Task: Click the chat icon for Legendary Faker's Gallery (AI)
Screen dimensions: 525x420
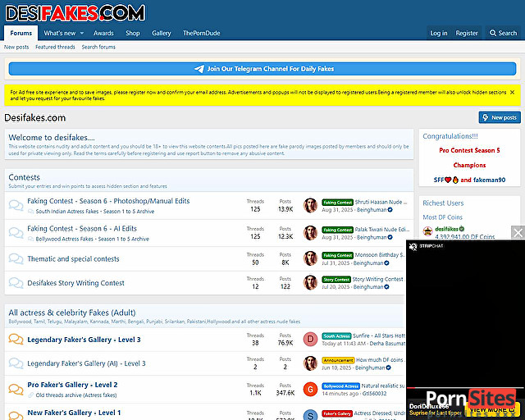Action: 16,363
